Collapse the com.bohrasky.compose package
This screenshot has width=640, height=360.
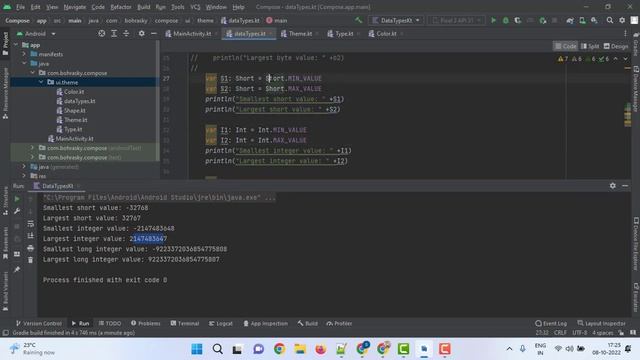tap(33, 73)
